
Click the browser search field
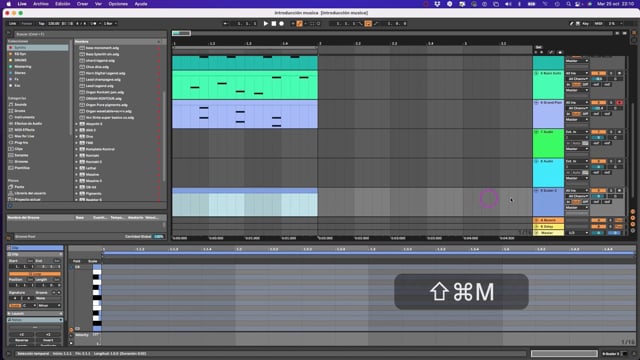pyautogui.click(x=91, y=34)
